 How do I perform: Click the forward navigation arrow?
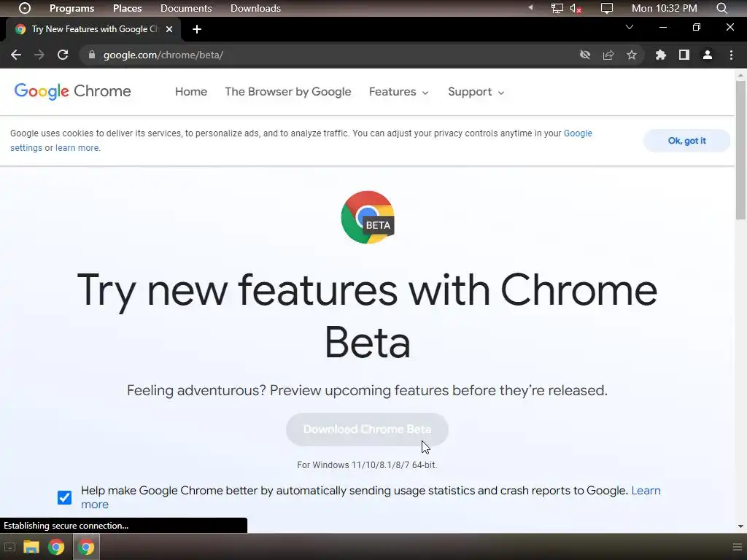click(x=39, y=55)
